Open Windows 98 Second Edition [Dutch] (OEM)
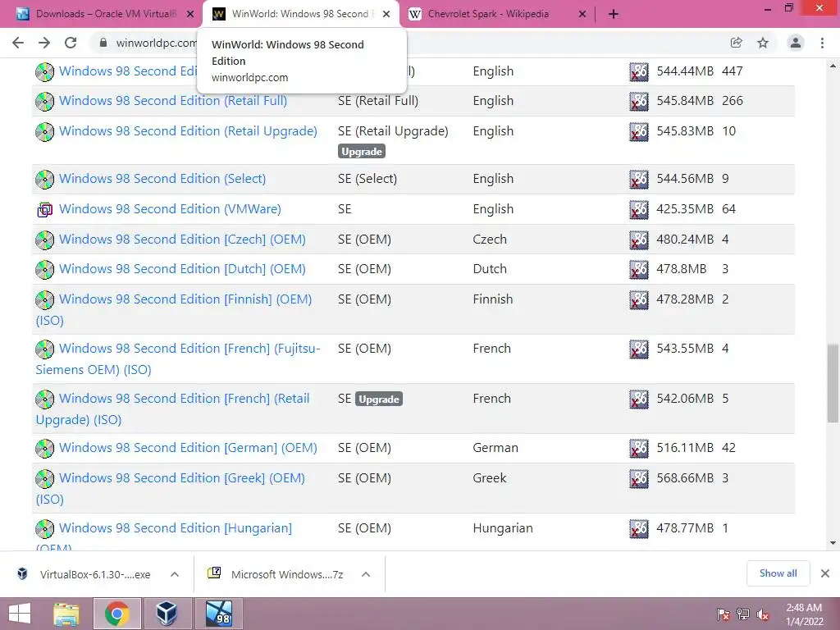 [182, 269]
